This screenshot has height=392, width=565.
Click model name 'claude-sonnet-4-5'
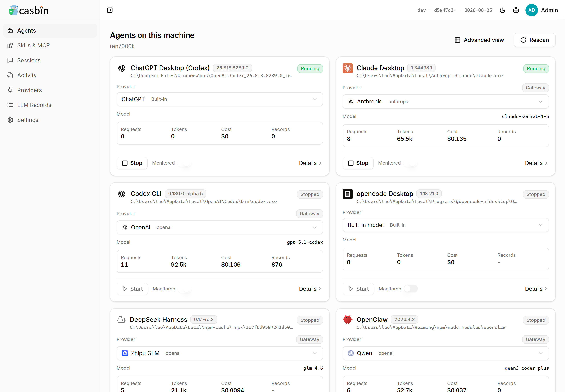525,116
